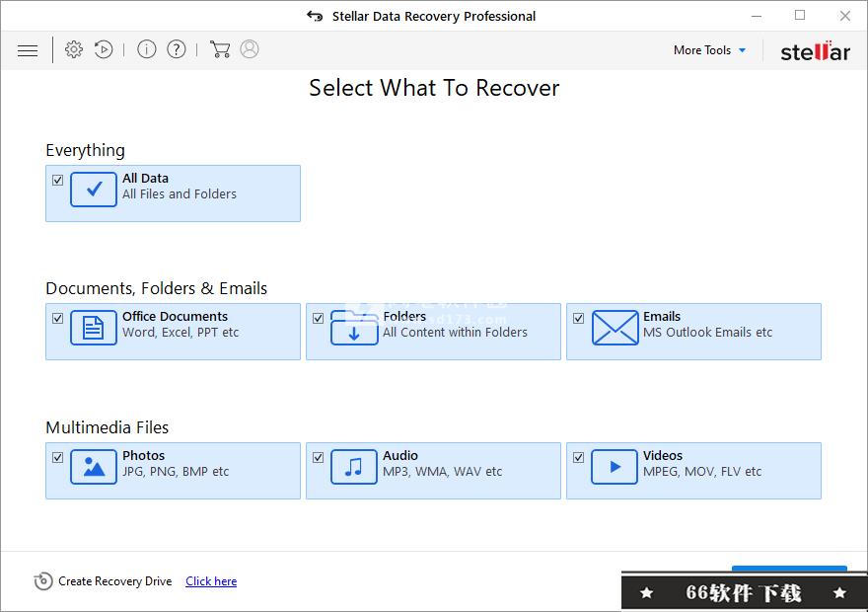868x612 pixels.
Task: Toggle the Folders checkbox
Action: pyautogui.click(x=318, y=319)
